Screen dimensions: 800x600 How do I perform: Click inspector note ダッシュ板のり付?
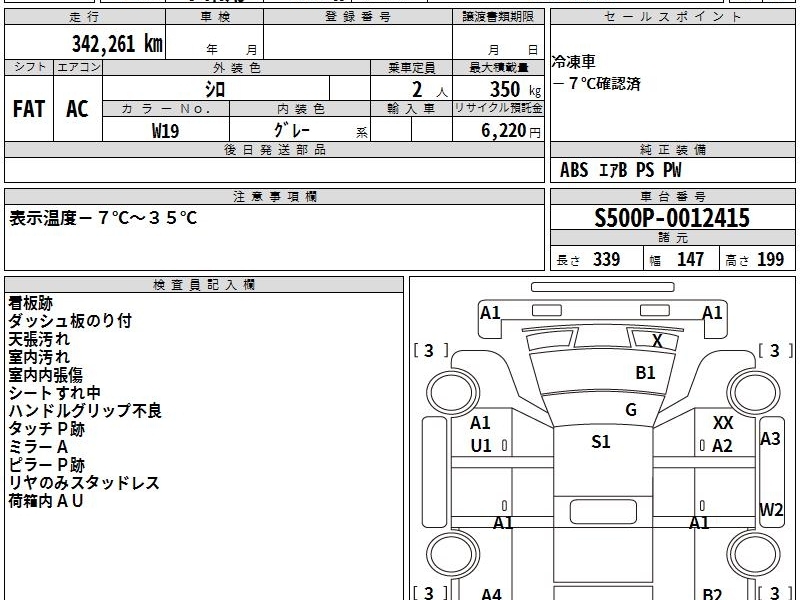(70, 321)
